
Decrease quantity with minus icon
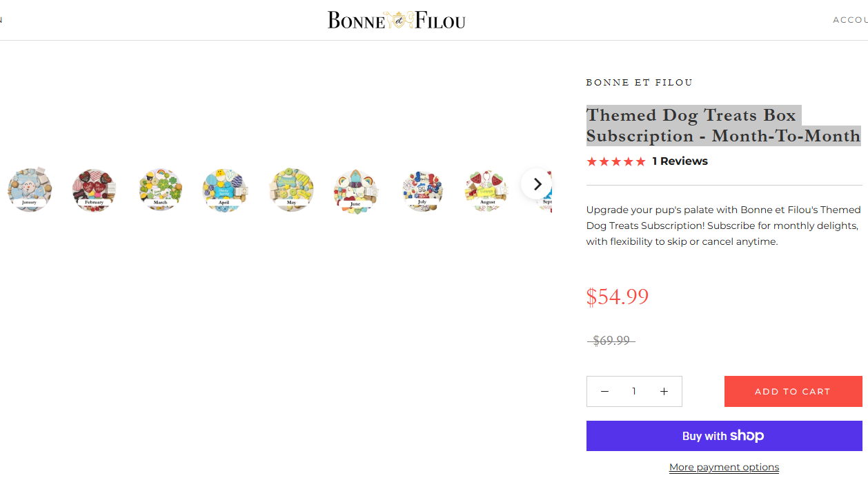click(604, 391)
